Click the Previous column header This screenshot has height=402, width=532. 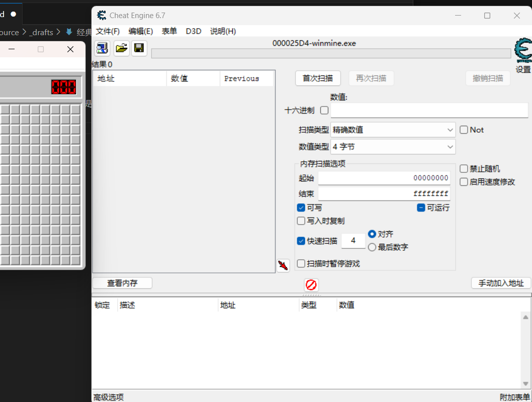[247, 78]
